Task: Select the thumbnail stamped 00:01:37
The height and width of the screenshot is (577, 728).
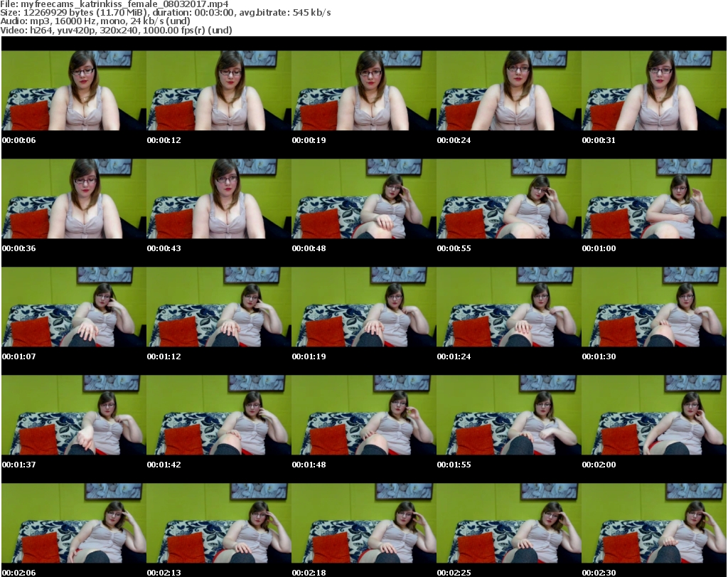Action: (74, 415)
